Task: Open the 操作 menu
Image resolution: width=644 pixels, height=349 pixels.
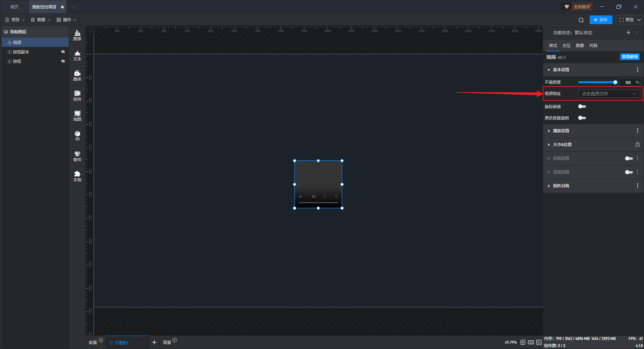Action: coord(66,20)
